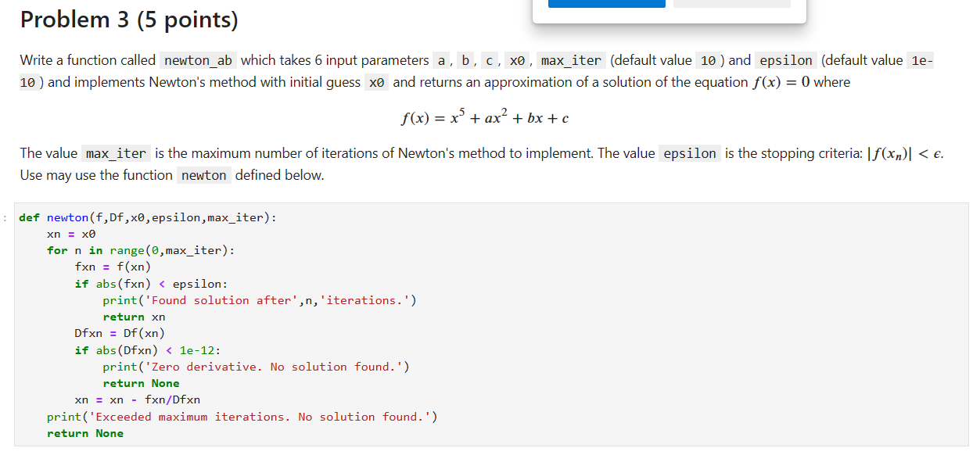This screenshot has height=455, width=980.
Task: Select the code cell defining the newton function
Action: tap(469, 324)
